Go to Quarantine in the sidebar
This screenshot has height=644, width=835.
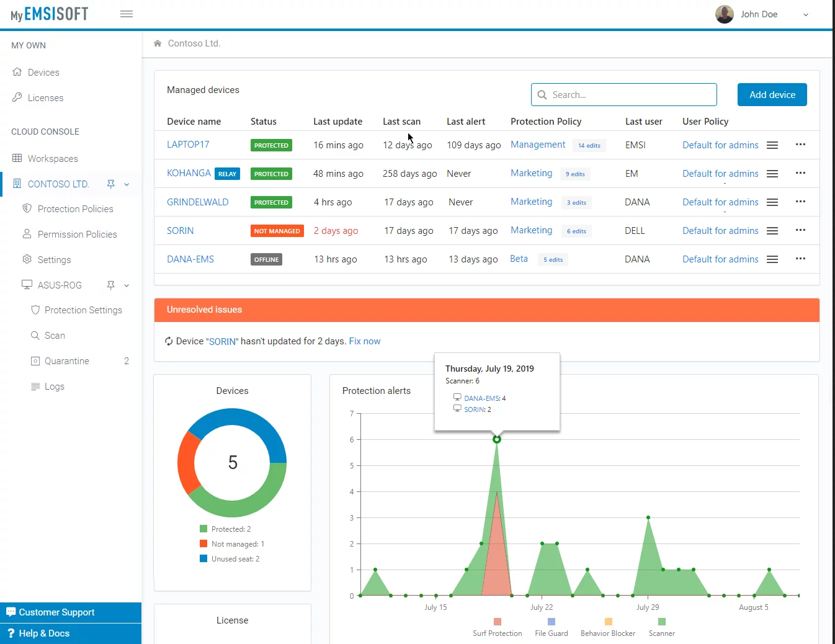67,361
